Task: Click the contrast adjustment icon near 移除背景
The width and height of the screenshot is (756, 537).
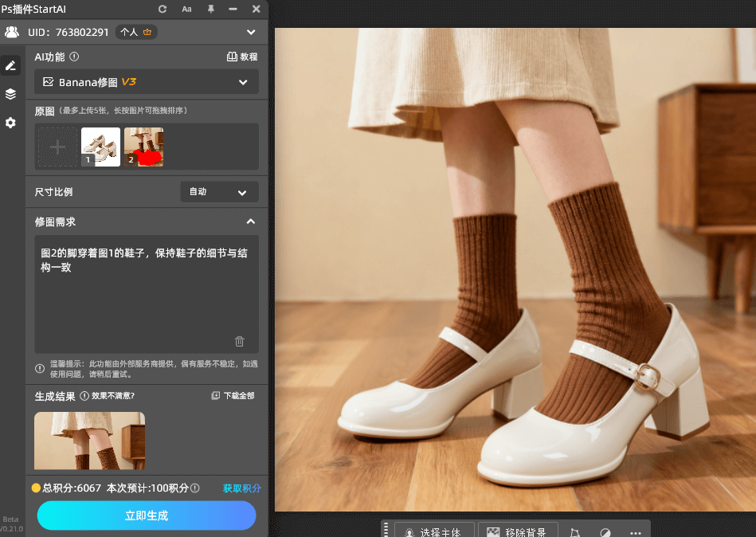Action: click(605, 531)
